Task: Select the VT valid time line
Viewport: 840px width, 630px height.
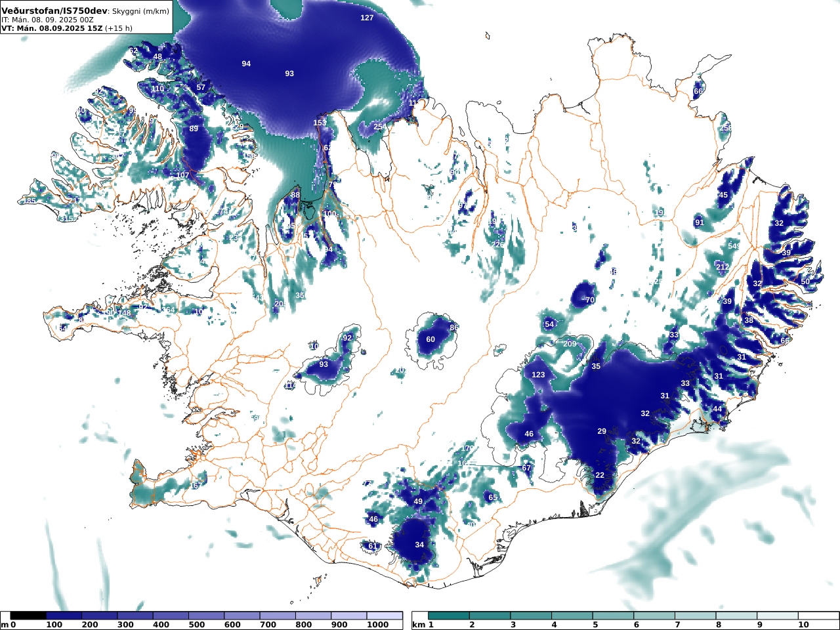Action: pos(66,28)
